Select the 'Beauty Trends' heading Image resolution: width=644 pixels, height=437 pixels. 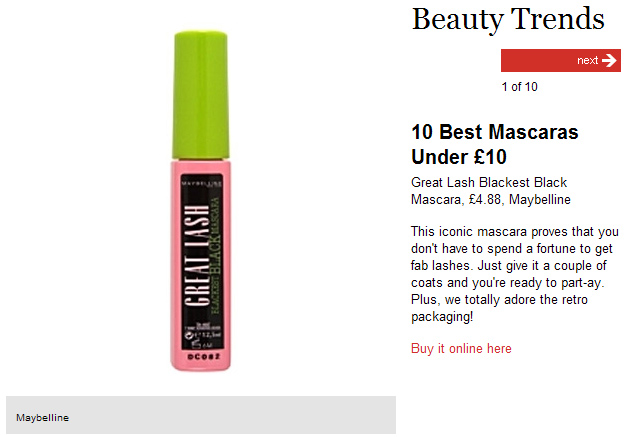508,19
